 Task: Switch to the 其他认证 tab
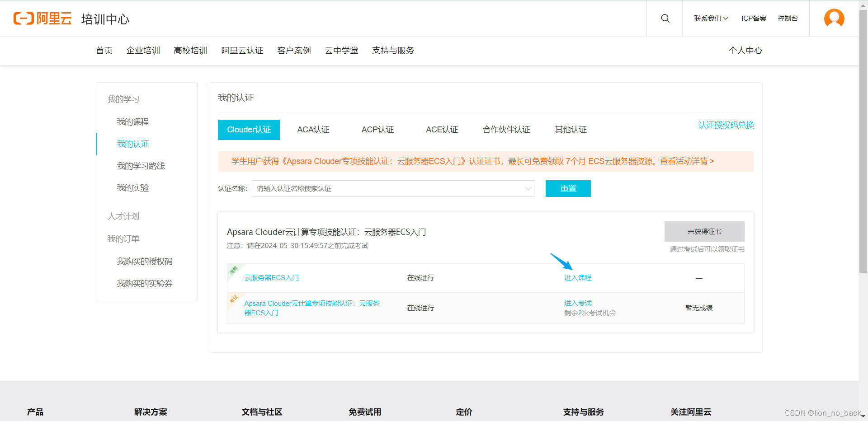click(571, 130)
